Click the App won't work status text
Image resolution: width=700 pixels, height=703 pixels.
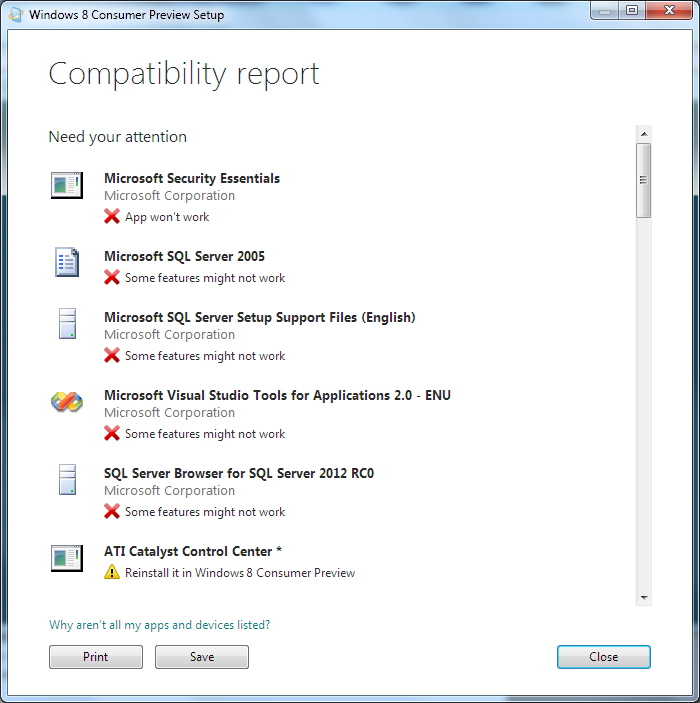(x=167, y=217)
